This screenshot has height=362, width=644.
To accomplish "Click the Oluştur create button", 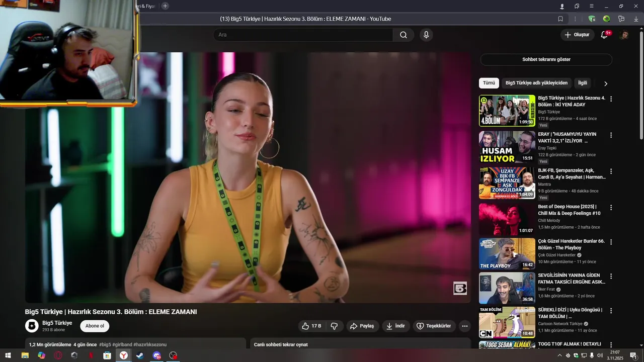I will [577, 35].
